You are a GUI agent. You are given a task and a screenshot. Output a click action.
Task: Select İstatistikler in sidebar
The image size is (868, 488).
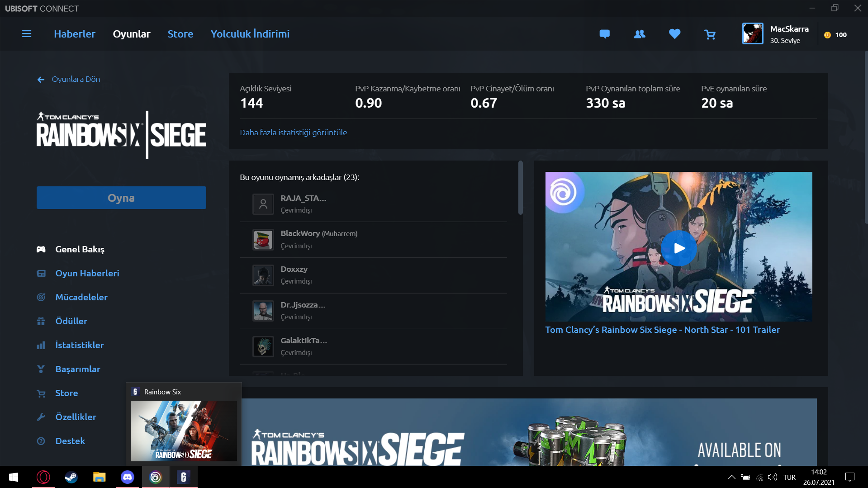click(x=80, y=345)
